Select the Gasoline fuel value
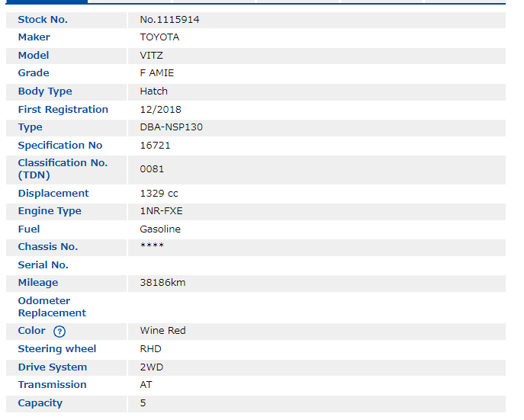Image resolution: width=524 pixels, height=420 pixels. (x=160, y=229)
